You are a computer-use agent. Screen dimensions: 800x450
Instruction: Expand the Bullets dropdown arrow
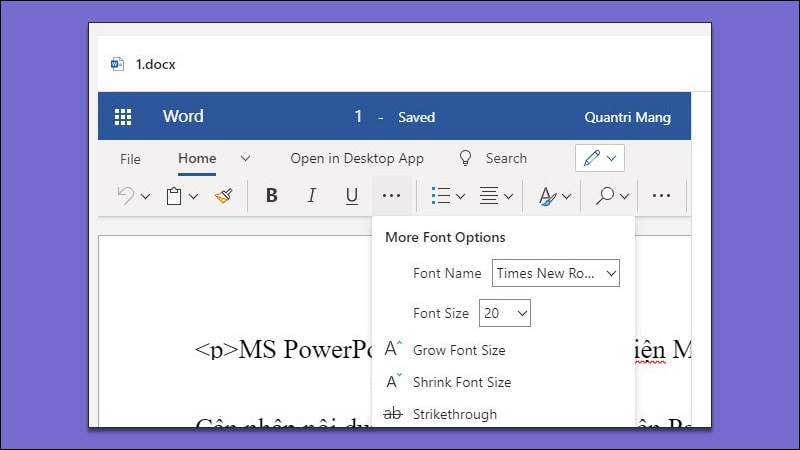pyautogui.click(x=460, y=196)
